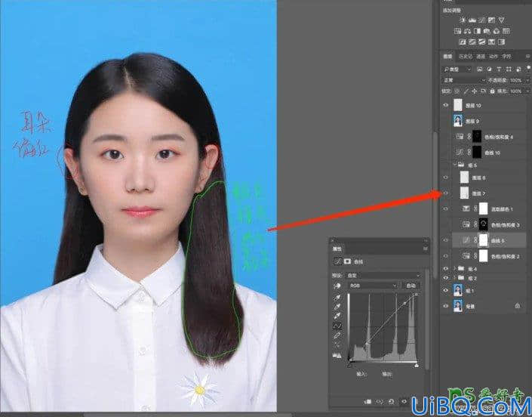532x417 pixels.
Task: Add a Posterize adjustment layer
Action: coord(472,42)
